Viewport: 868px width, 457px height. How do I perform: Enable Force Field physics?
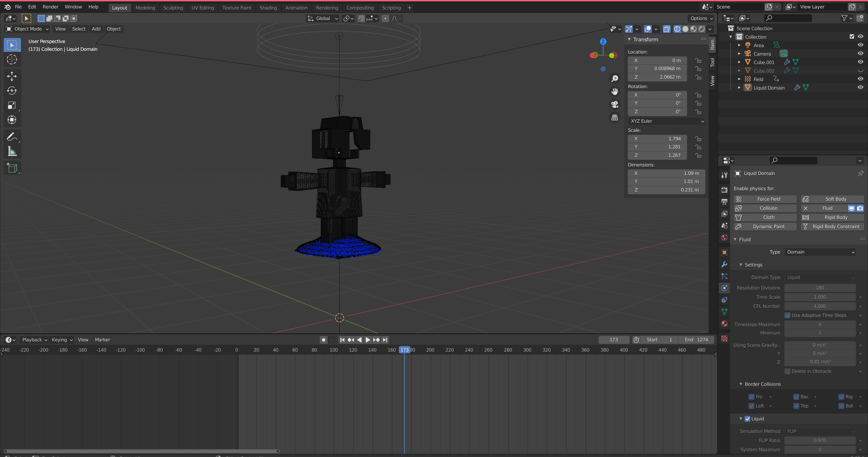[x=765, y=199]
